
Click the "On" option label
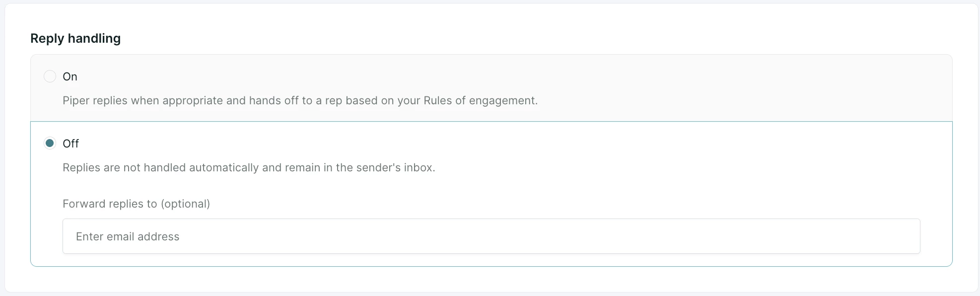point(70,76)
